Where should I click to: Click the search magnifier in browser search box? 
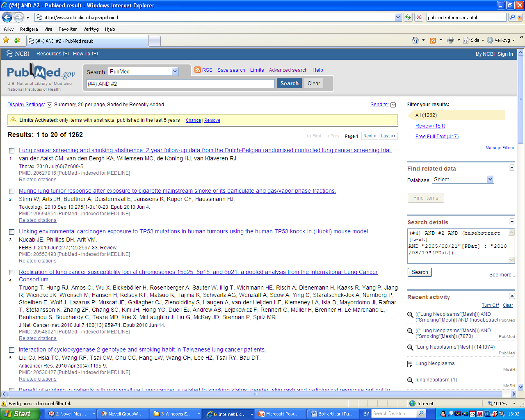[512, 17]
